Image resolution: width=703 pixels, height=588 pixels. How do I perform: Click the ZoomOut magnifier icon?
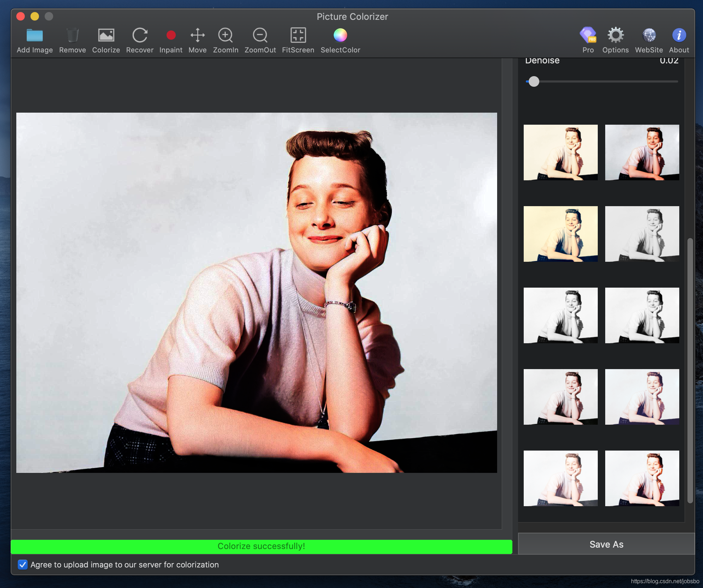(260, 35)
